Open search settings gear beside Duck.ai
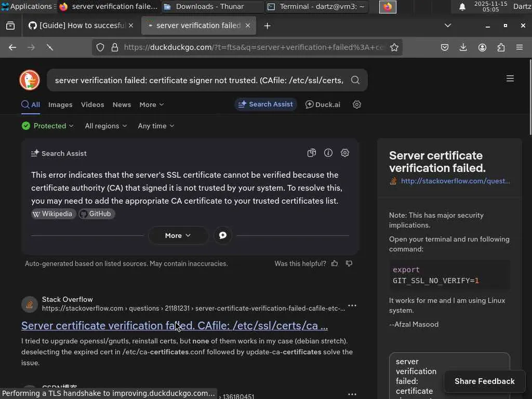 pyautogui.click(x=356, y=104)
